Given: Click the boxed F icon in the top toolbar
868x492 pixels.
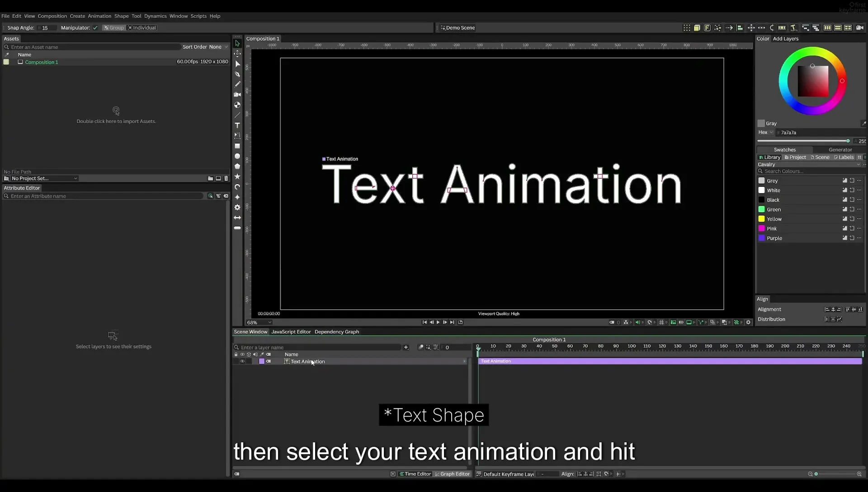Looking at the screenshot, I should click(x=708, y=28).
